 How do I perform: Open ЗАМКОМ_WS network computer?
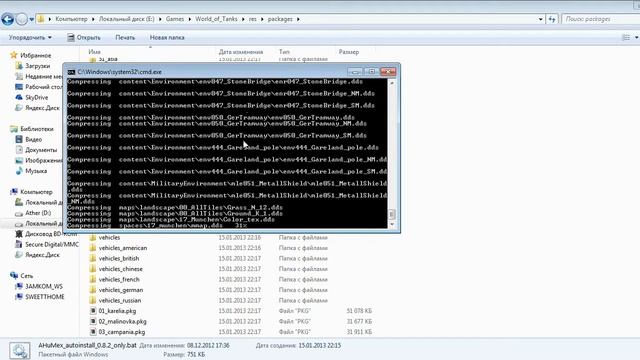(x=44, y=287)
